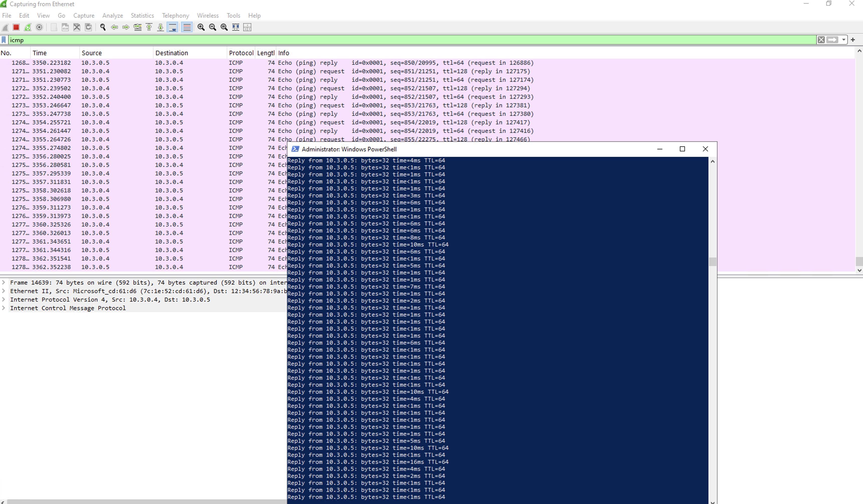
Task: Expand the Internet Control Message Protocol tree
Action: pos(4,308)
